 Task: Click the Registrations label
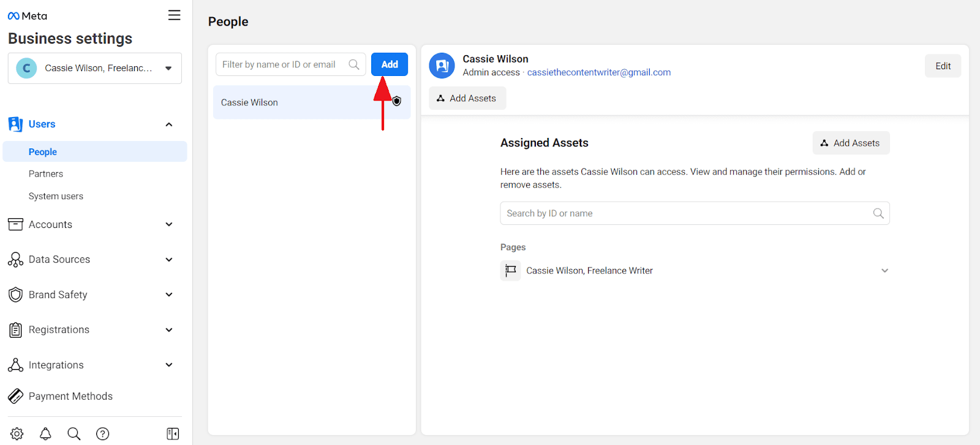coord(59,330)
